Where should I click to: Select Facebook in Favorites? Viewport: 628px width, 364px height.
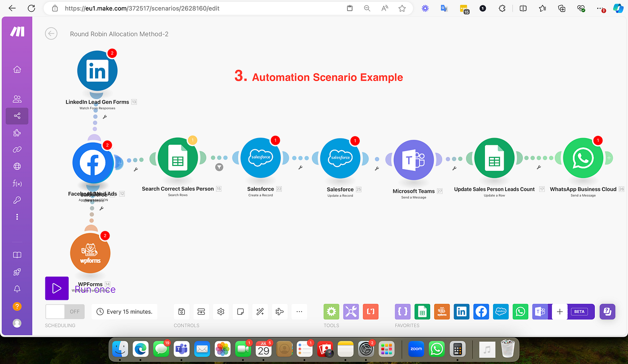click(x=481, y=312)
